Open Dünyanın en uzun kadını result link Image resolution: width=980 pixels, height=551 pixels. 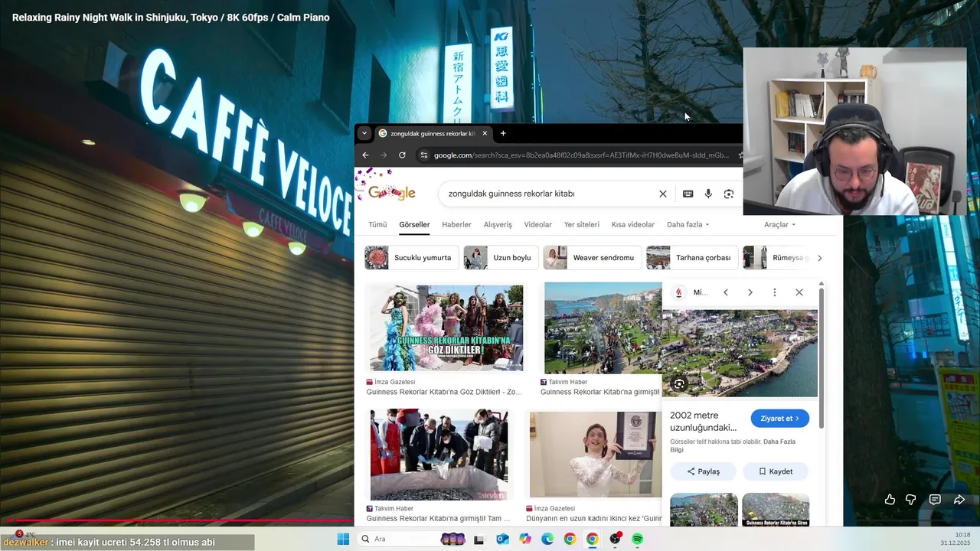(594, 518)
